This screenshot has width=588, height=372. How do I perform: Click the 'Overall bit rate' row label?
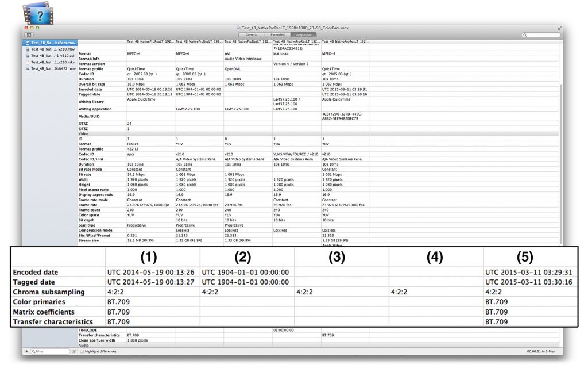tap(91, 85)
